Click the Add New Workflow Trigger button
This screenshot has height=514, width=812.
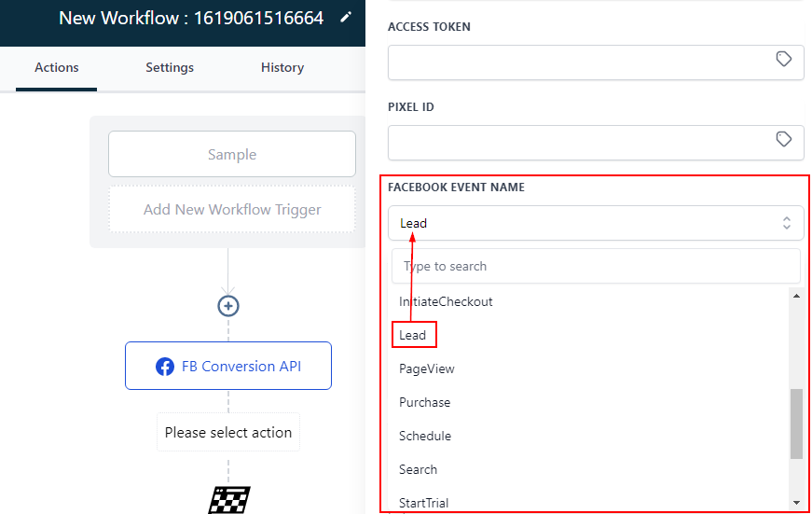(x=232, y=210)
